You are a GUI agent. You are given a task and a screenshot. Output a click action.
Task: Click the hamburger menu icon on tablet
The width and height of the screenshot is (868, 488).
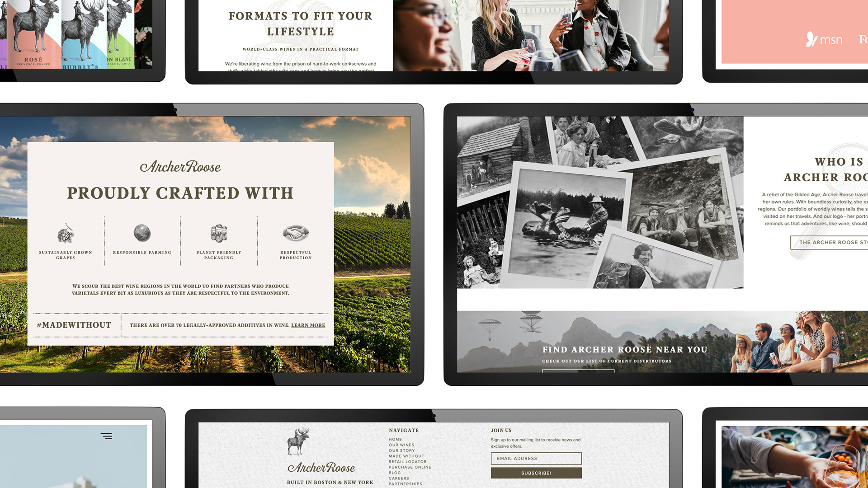[107, 436]
